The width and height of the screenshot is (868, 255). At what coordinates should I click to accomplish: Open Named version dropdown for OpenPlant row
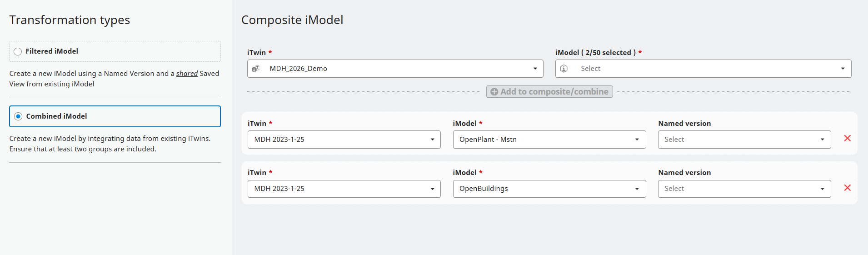click(822, 140)
